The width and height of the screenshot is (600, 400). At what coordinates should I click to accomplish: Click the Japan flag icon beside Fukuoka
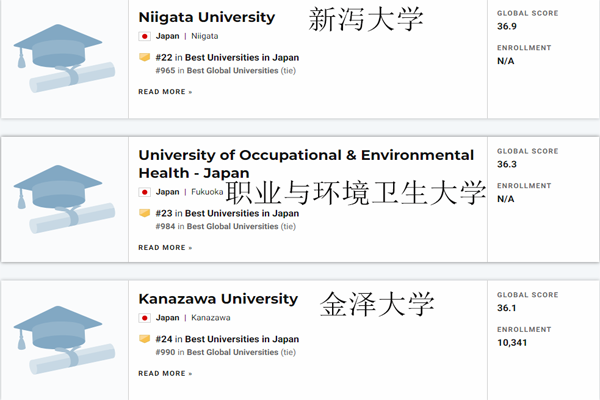[x=144, y=192]
